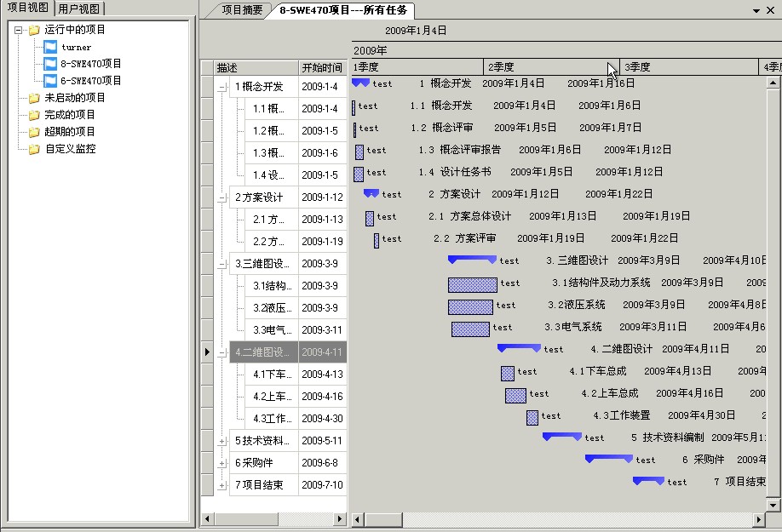Click the 3季度 timeline header
782x532 pixels.
pos(689,66)
